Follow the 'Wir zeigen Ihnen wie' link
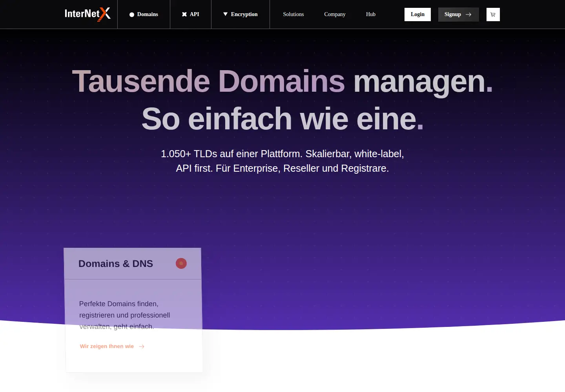 click(112, 346)
